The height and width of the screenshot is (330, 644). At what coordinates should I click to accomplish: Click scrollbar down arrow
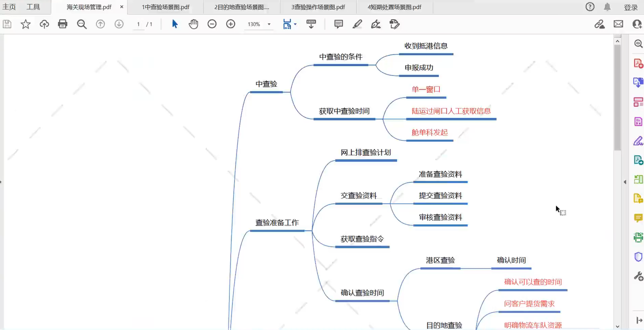tap(618, 326)
